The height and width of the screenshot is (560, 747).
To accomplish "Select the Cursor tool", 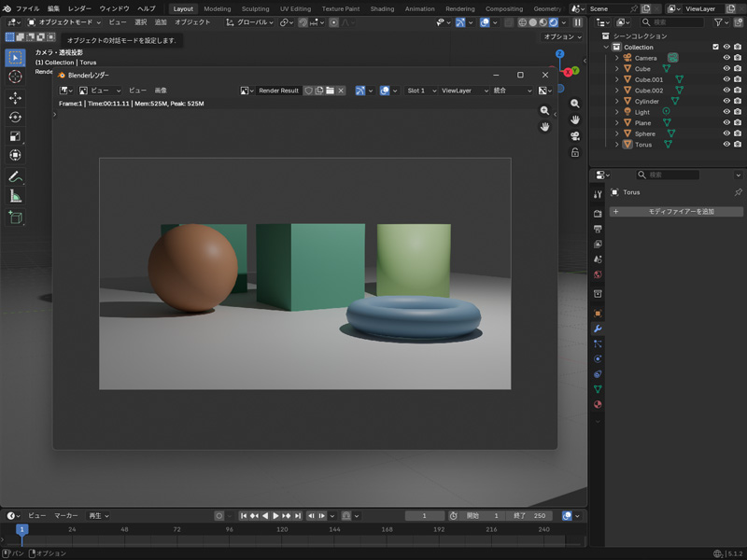I will tap(15, 77).
